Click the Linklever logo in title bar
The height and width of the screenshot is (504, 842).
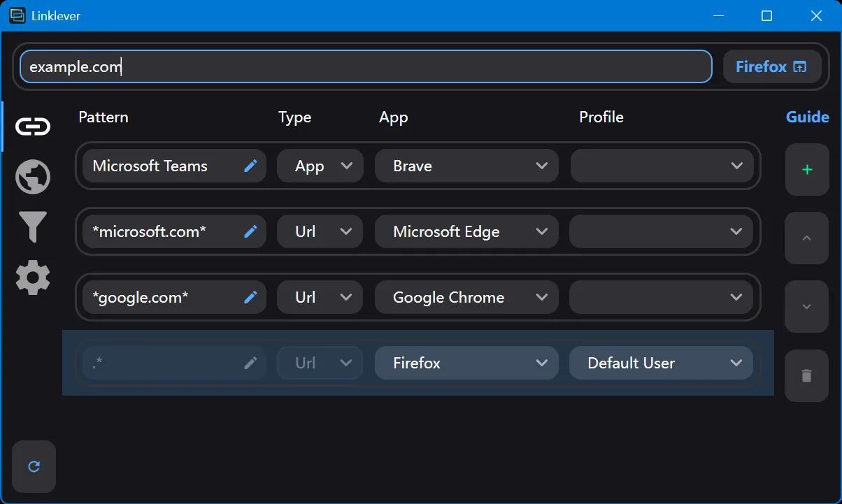pos(17,15)
